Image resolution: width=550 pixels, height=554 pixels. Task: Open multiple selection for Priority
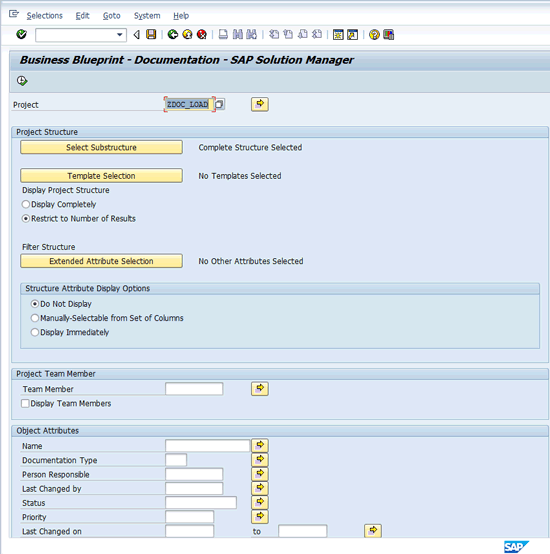[260, 516]
